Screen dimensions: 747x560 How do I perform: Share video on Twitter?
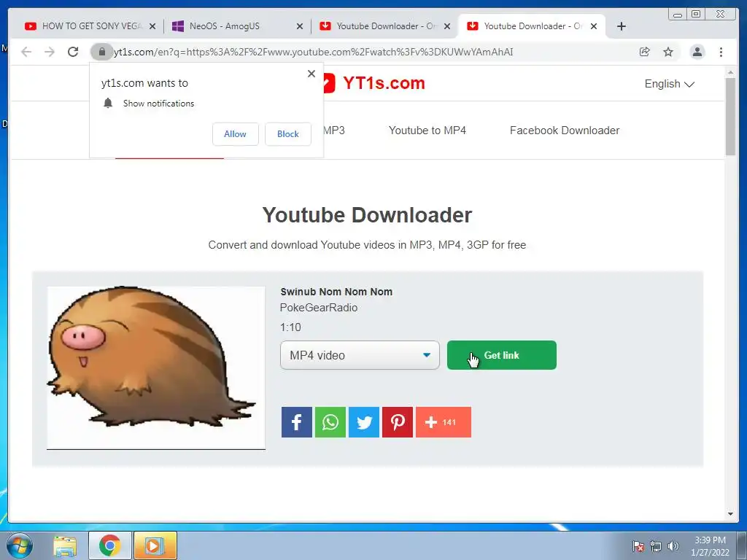click(364, 422)
